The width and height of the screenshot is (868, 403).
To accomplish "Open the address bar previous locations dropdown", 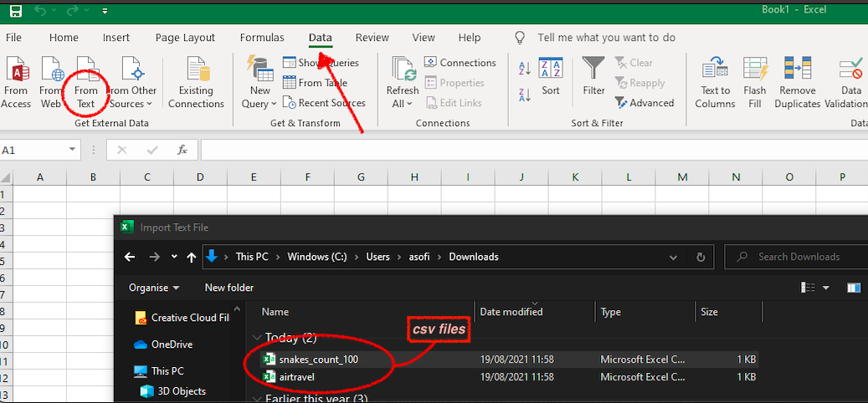I will point(674,257).
